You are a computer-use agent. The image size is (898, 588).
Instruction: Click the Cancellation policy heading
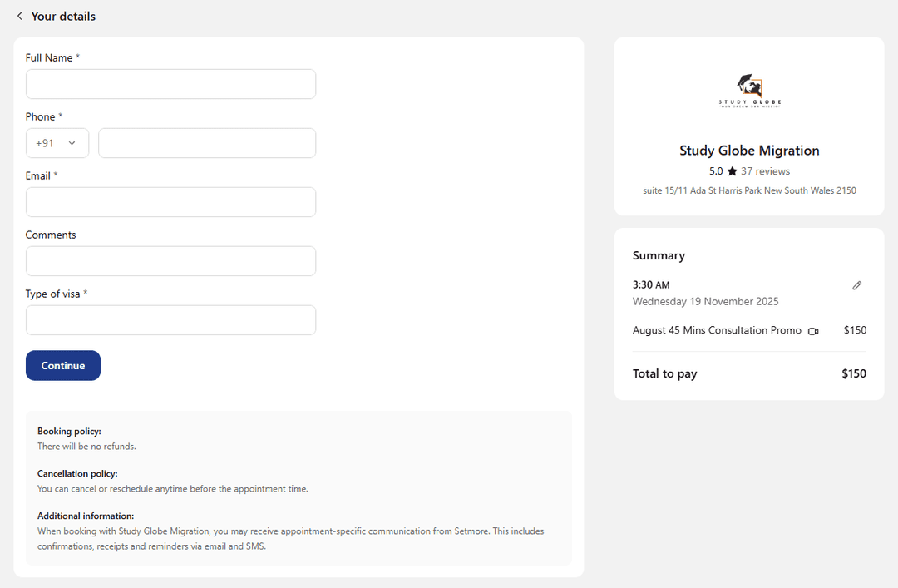tap(77, 473)
